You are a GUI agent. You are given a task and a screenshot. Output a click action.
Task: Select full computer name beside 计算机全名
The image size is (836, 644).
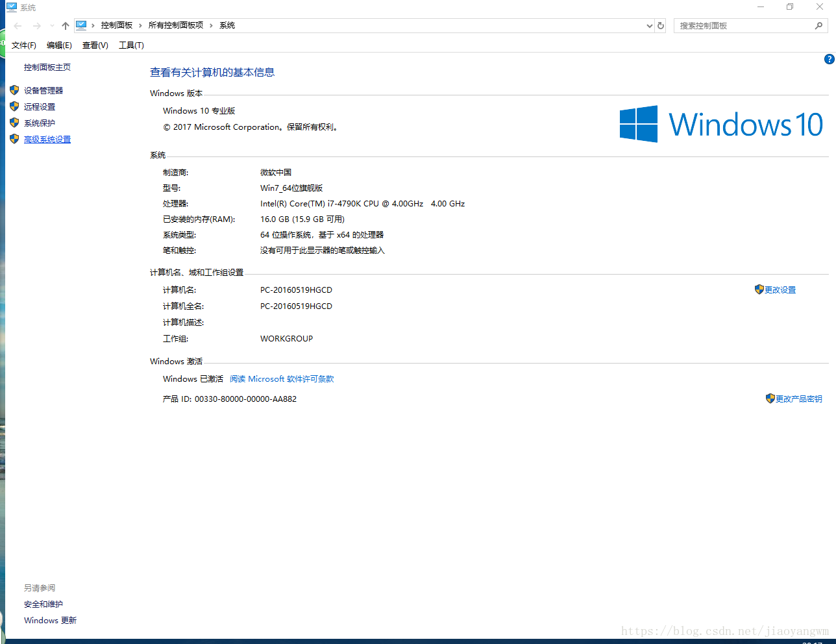click(296, 306)
